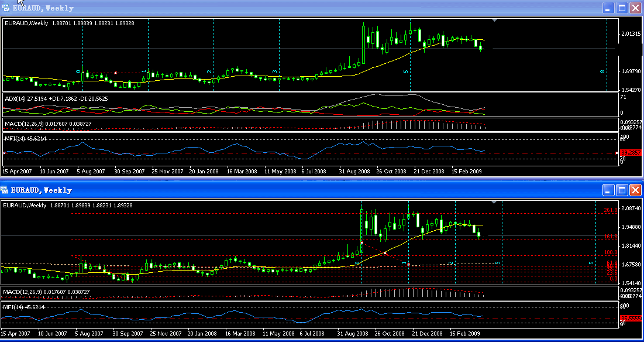644x342 pixels.
Task: Click the red 39.2857 MFI level tag
Action: 631,152
